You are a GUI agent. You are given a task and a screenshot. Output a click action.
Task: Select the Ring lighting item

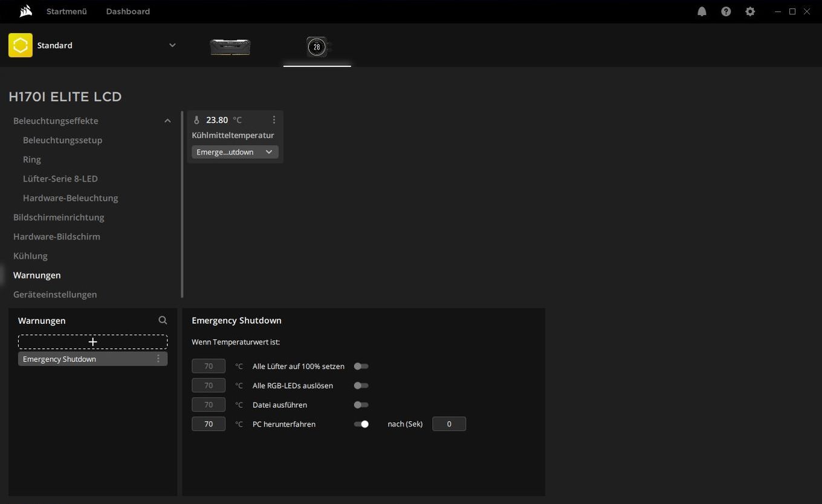click(x=32, y=160)
